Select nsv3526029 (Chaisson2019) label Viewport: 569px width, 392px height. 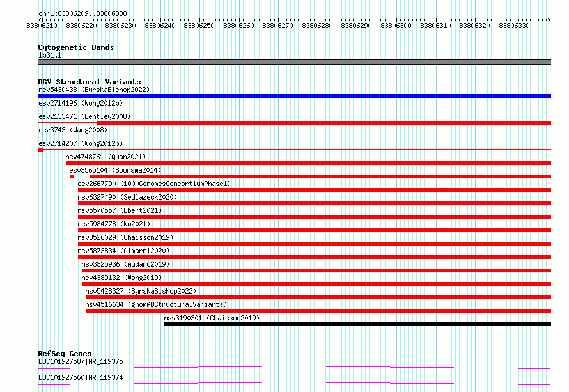(x=125, y=237)
